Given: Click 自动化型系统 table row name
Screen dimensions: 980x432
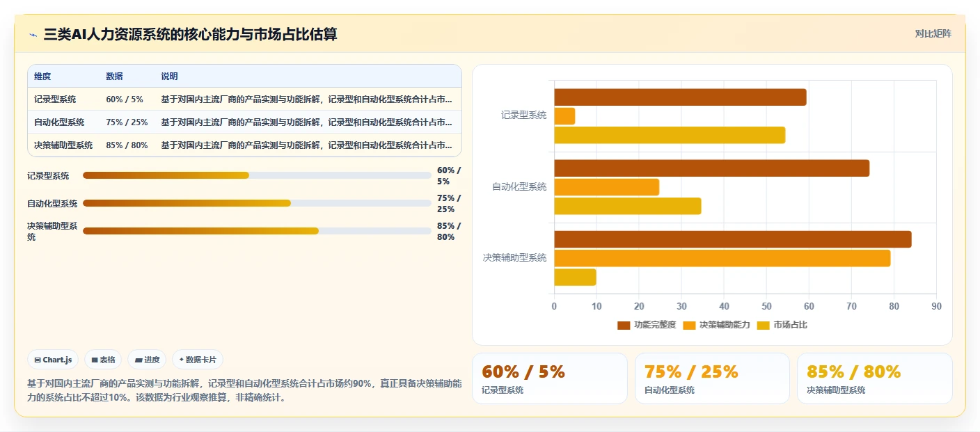Looking at the screenshot, I should (x=59, y=122).
